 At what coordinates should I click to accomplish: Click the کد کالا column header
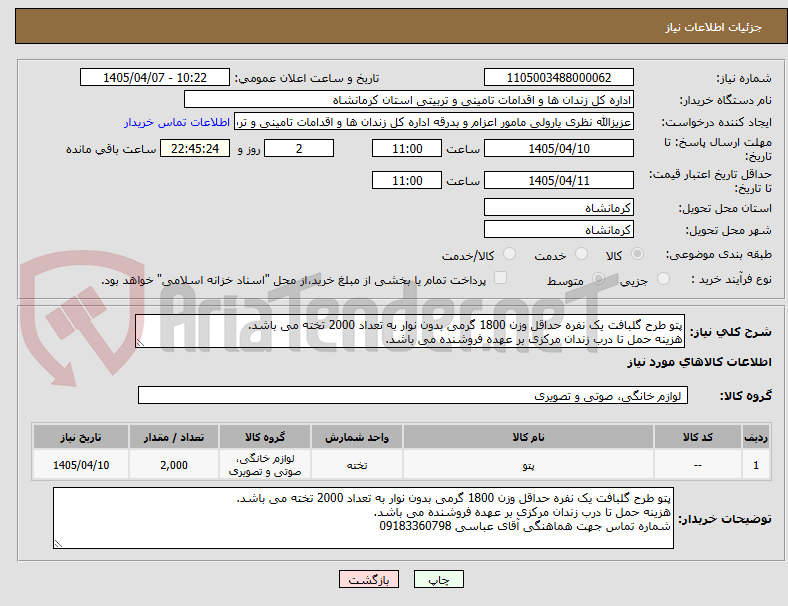click(698, 437)
